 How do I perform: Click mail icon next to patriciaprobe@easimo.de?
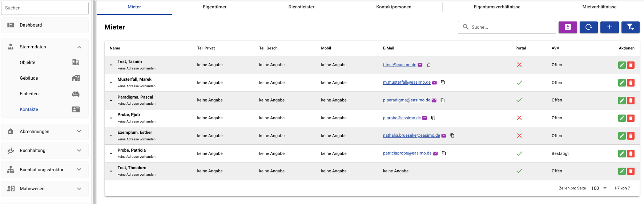[x=435, y=153]
